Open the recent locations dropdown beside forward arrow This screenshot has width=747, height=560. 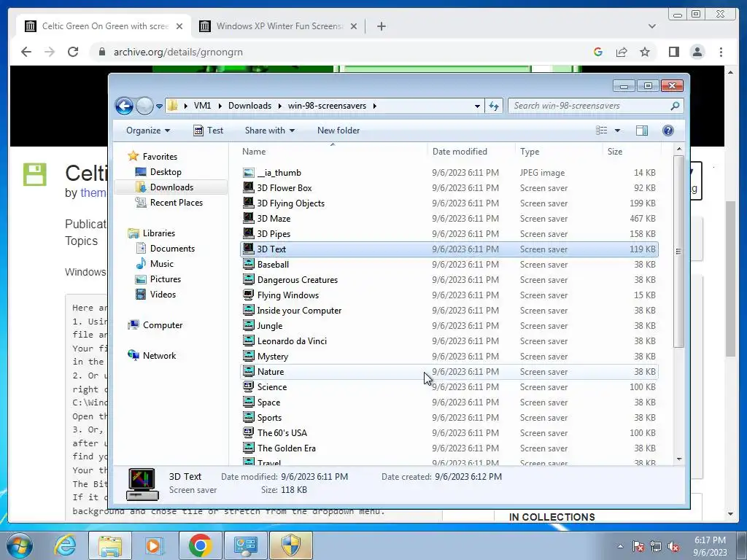(159, 106)
